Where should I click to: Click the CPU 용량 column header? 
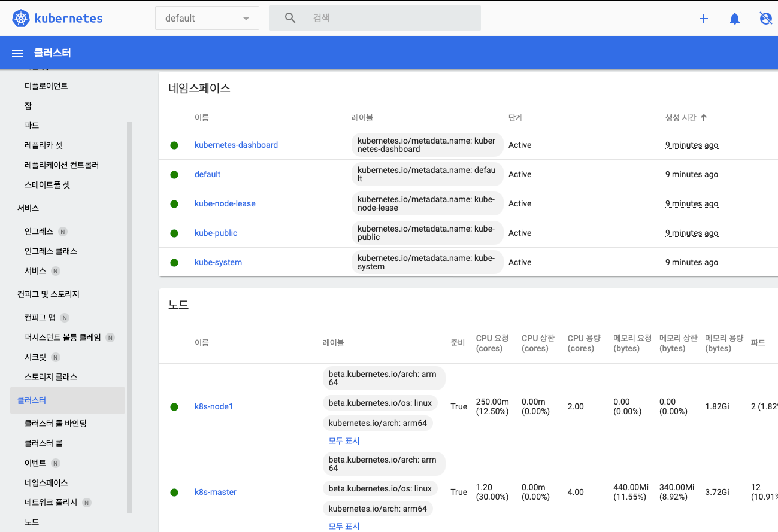pos(584,343)
